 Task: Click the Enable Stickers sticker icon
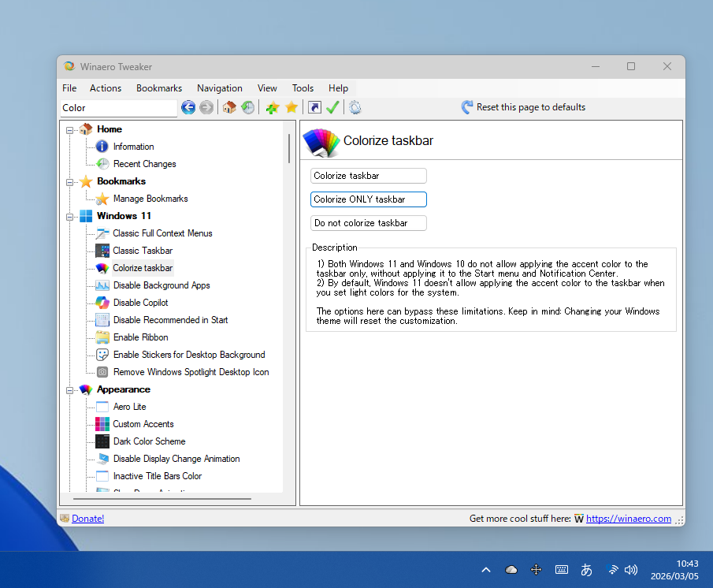[102, 355]
